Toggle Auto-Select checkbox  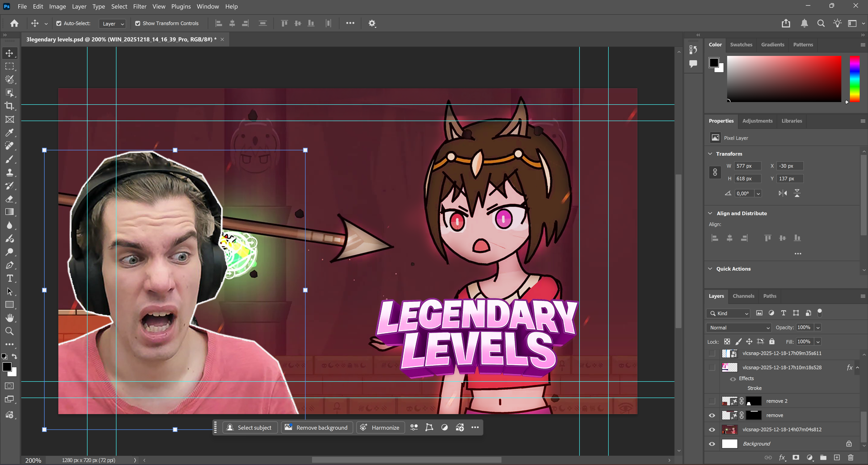click(59, 24)
